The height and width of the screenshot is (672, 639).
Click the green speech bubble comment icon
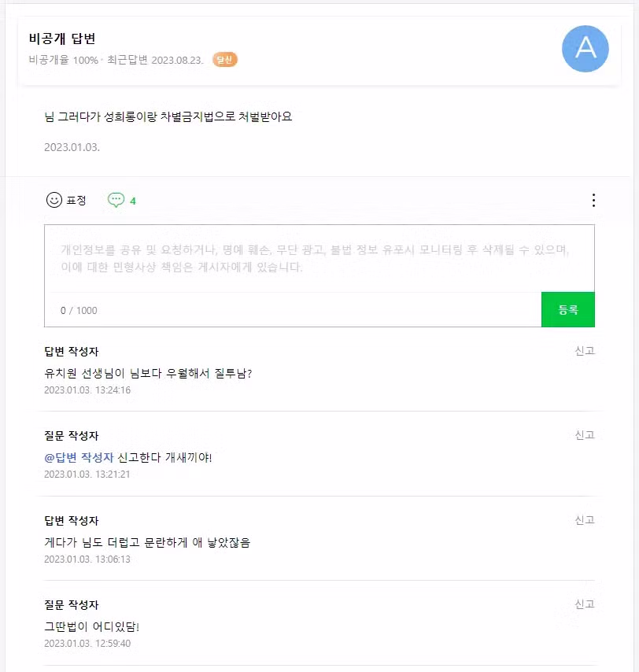116,200
